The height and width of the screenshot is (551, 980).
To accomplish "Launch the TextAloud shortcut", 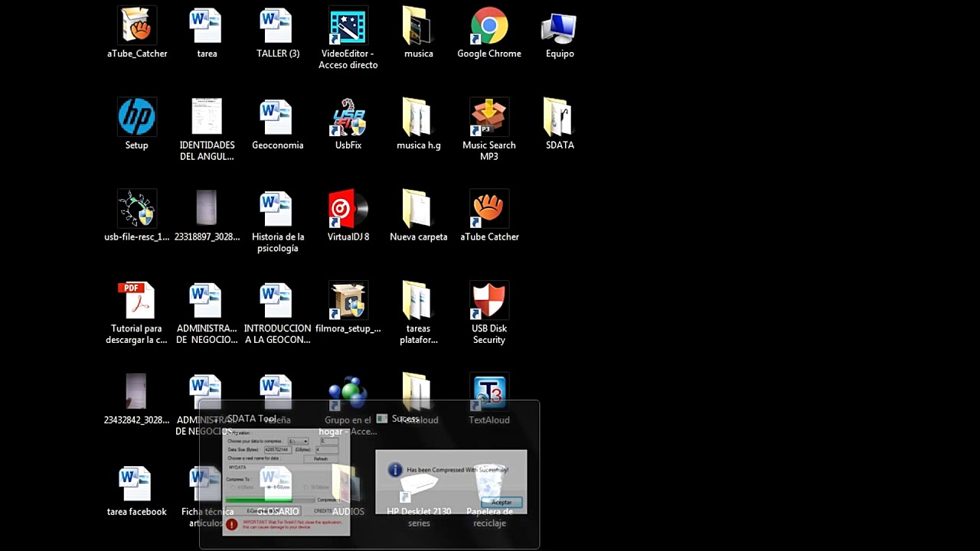I will coord(489,398).
